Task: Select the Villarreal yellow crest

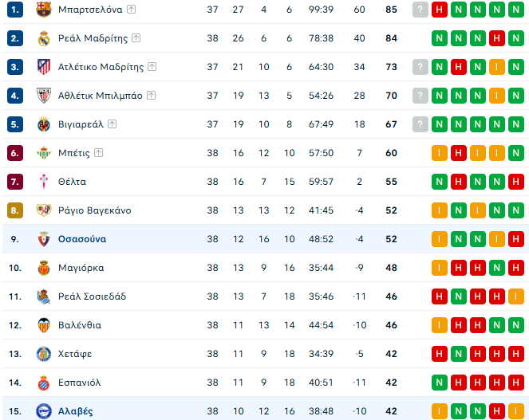Action: pos(44,124)
